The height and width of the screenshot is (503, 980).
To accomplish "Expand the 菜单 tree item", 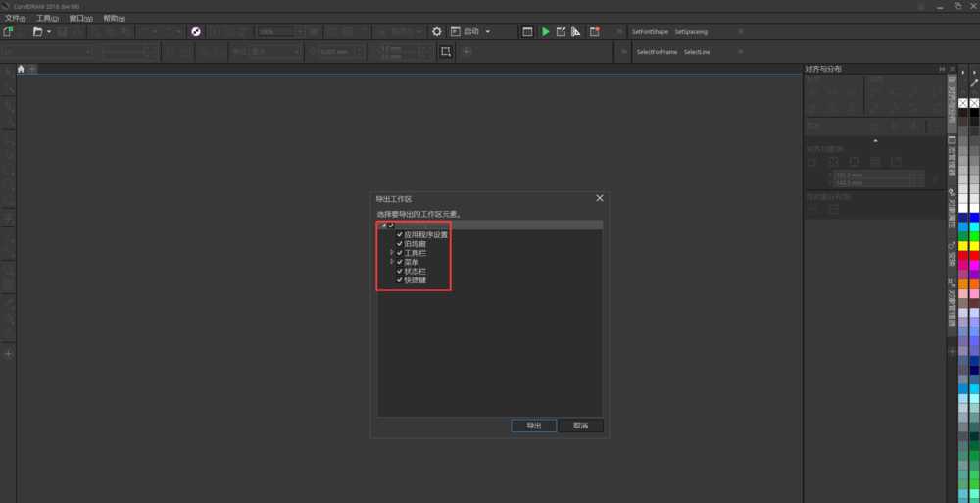I will pyautogui.click(x=391, y=262).
